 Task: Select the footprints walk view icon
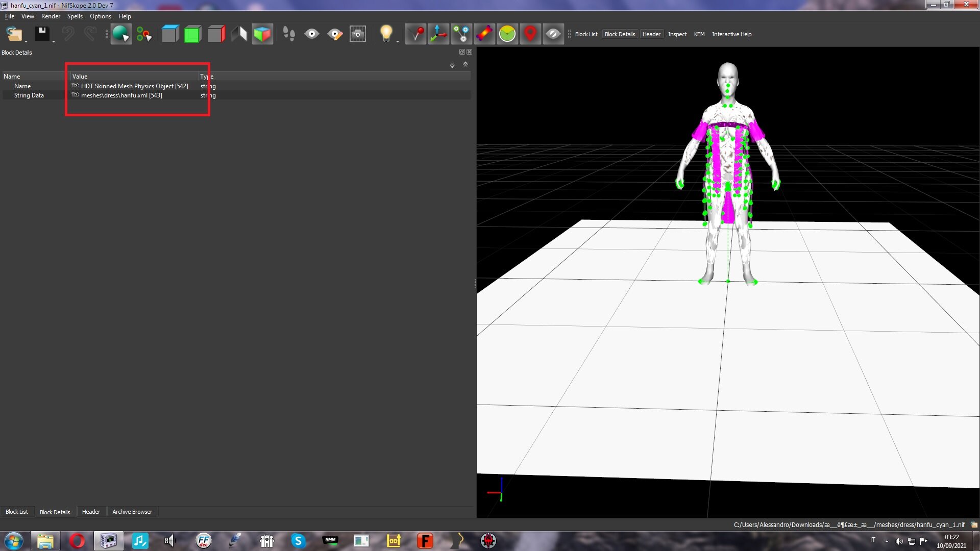(x=289, y=34)
